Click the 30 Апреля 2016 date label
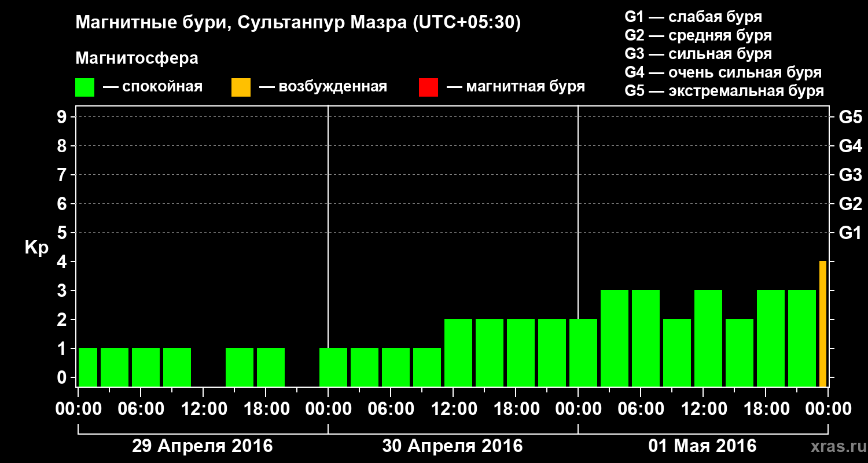 point(453,446)
